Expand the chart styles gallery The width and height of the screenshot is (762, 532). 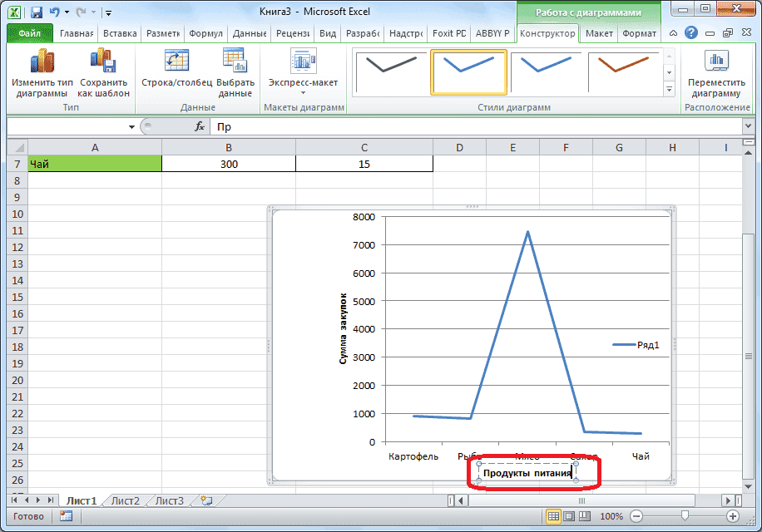[x=668, y=89]
